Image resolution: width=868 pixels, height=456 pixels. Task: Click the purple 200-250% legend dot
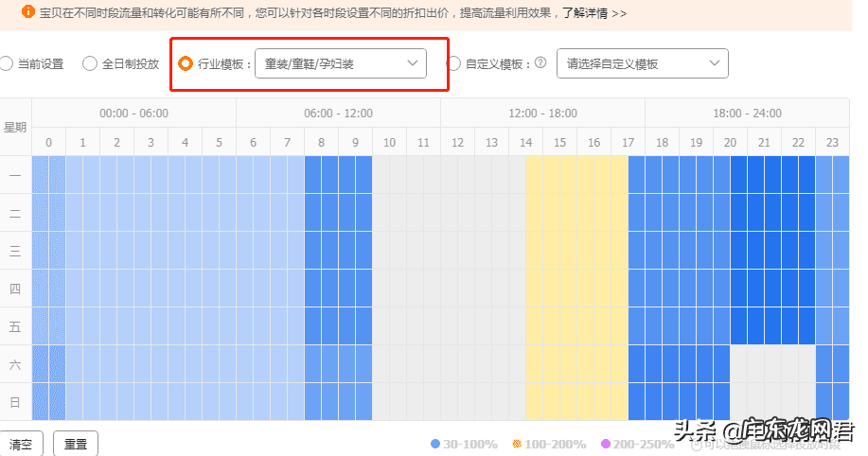(606, 444)
